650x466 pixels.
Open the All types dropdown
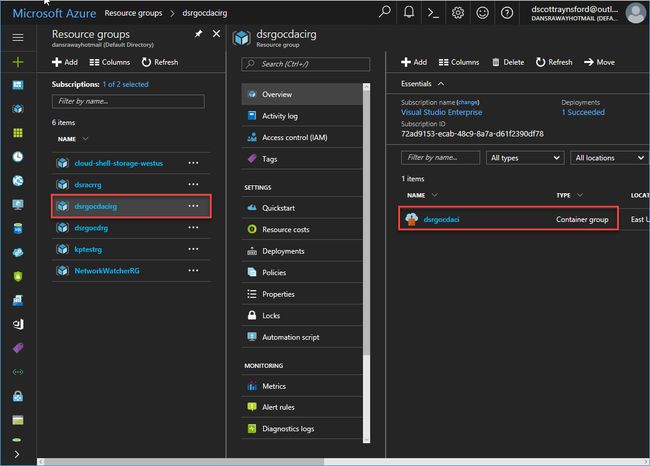pos(525,158)
